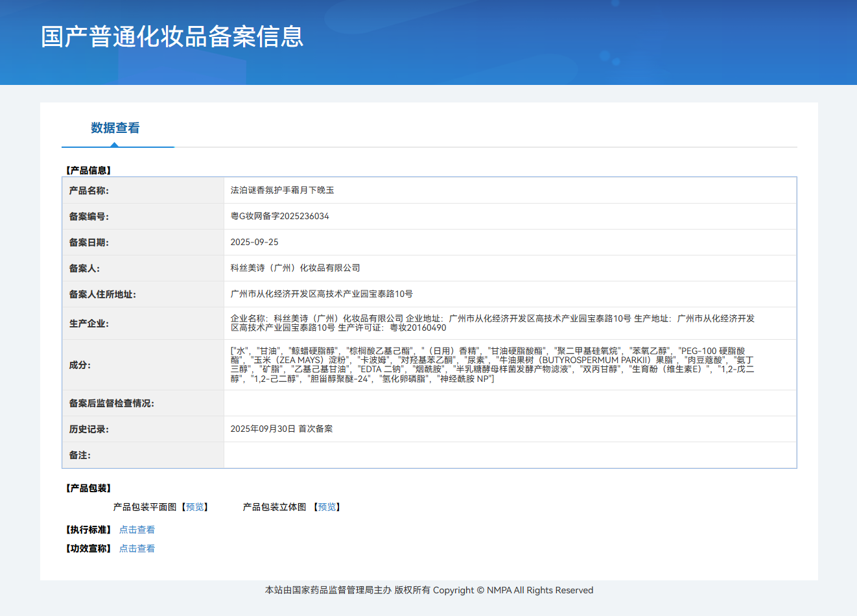Open the 产品包装平面图 预览 link
The height and width of the screenshot is (616, 857).
coord(195,507)
